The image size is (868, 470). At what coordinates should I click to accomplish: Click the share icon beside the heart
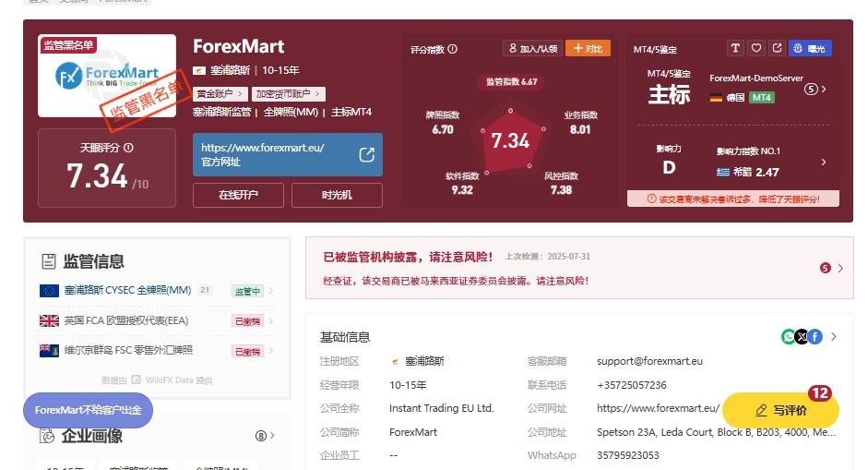(x=778, y=48)
